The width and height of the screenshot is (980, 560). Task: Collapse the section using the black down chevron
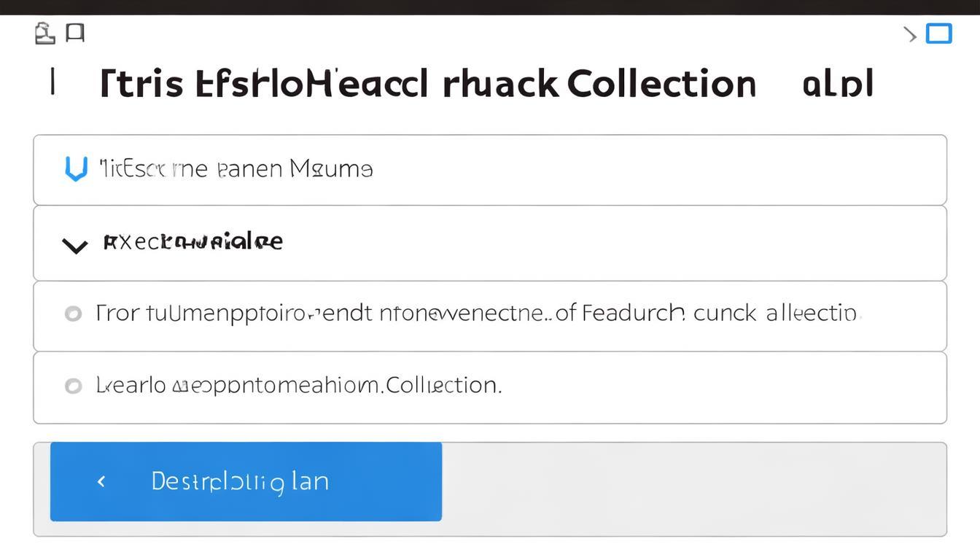pos(74,246)
